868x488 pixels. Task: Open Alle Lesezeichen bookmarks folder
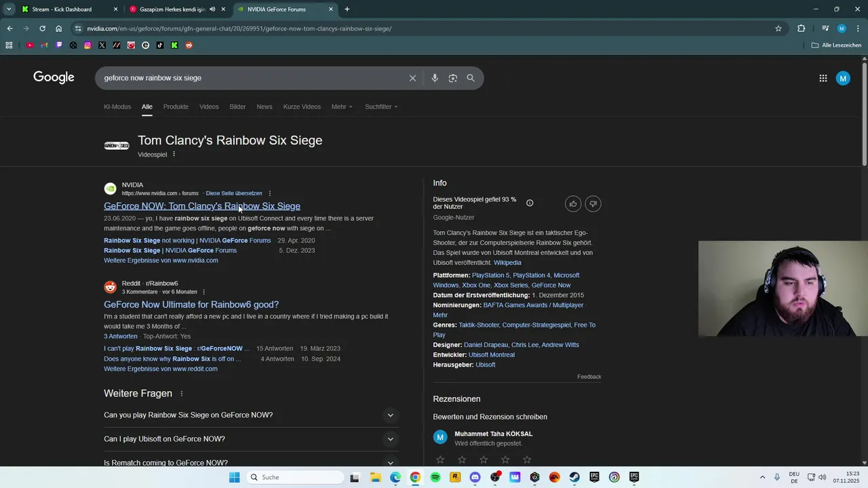click(836, 45)
